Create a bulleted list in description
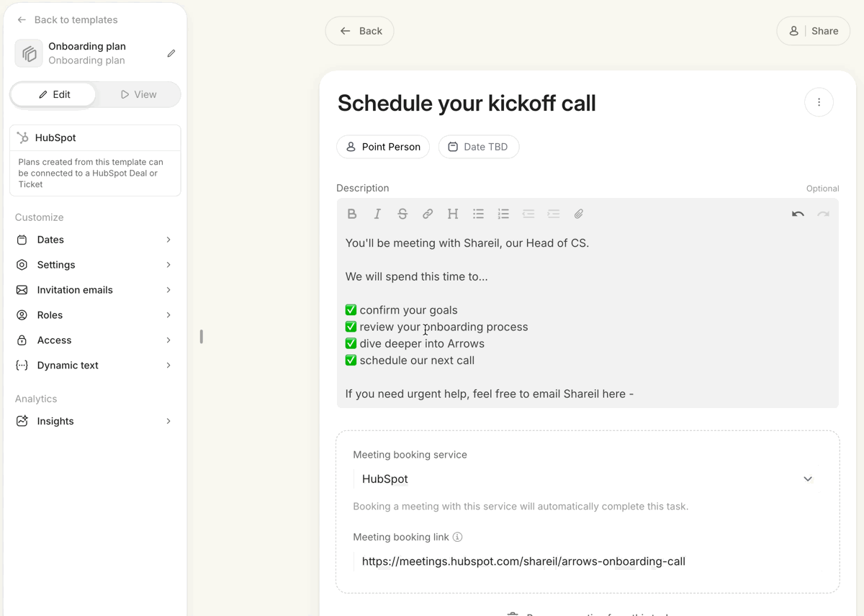The image size is (864, 616). point(478,214)
